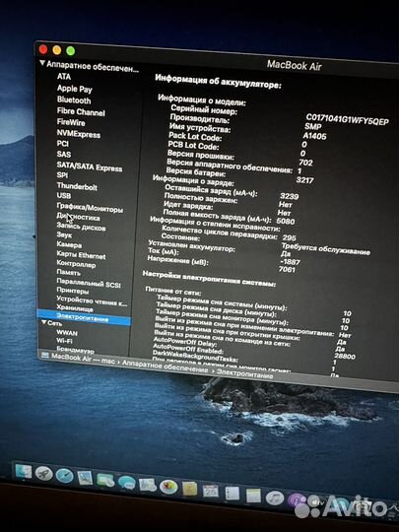Select Fibre Channel sidebar entry
The height and width of the screenshot is (532, 399).
tap(81, 111)
